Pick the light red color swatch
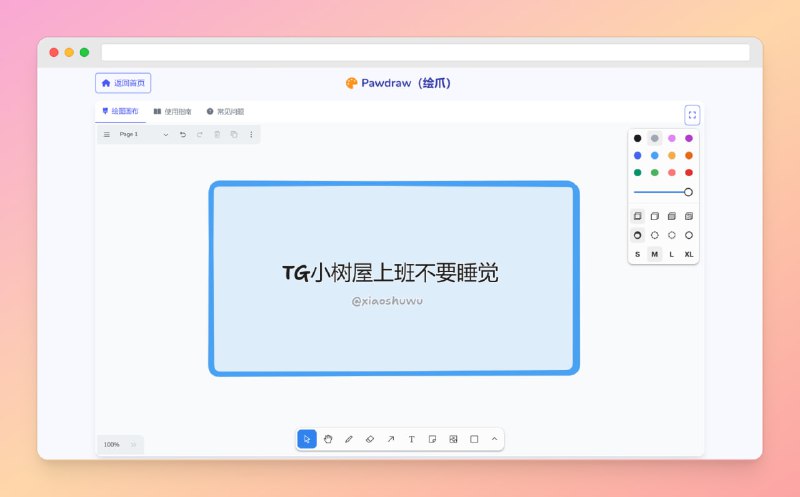800x497 pixels. click(x=672, y=172)
